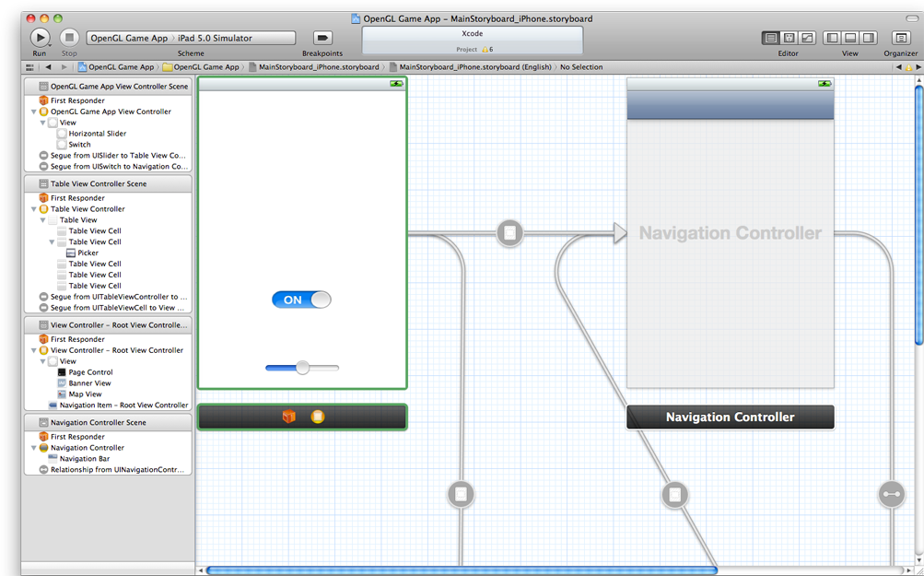Toggle the navigator pane visibility
924x576 pixels.
[x=832, y=38]
